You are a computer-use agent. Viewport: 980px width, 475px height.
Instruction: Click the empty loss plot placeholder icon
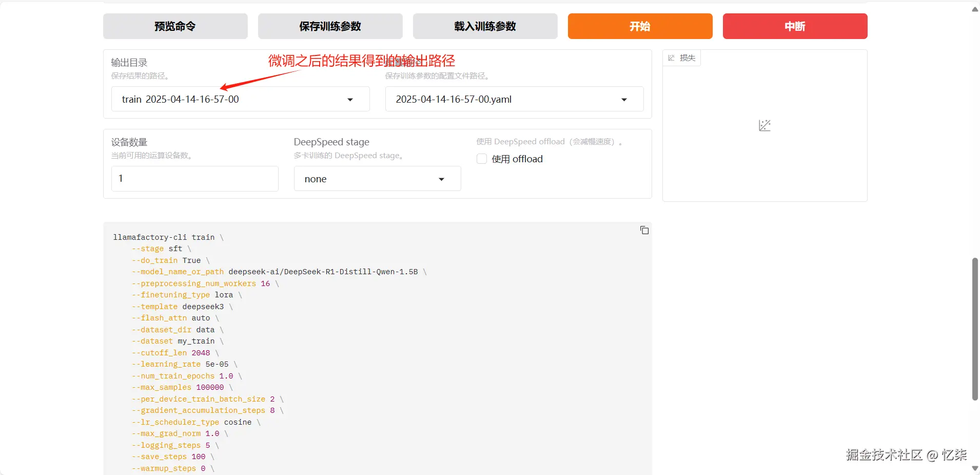pos(765,125)
